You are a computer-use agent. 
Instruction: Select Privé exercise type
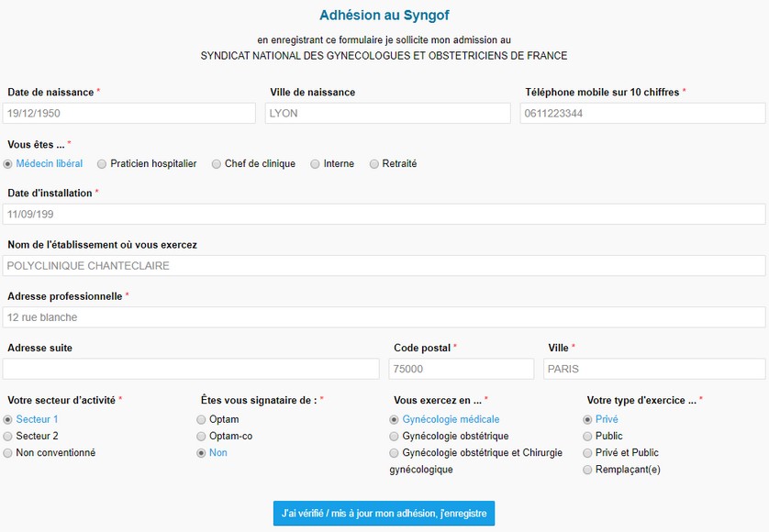click(x=587, y=420)
